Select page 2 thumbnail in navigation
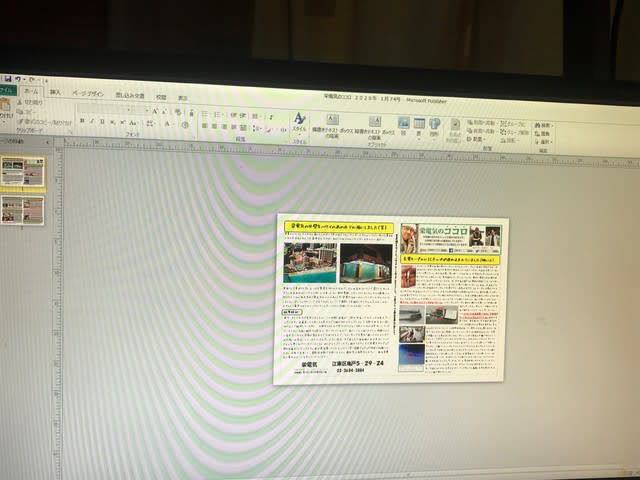 [x=22, y=210]
